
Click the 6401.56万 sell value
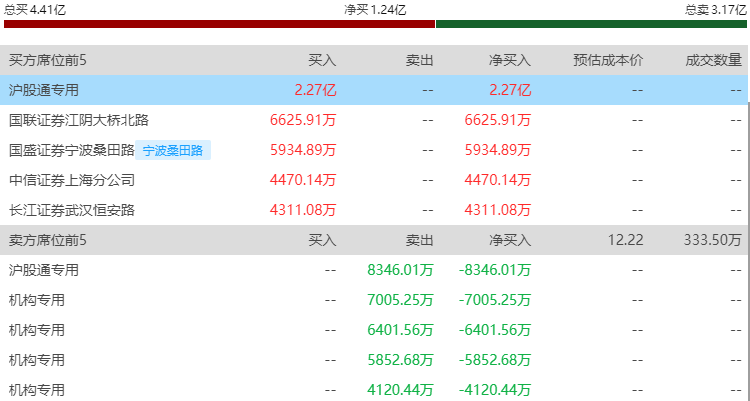click(x=400, y=330)
